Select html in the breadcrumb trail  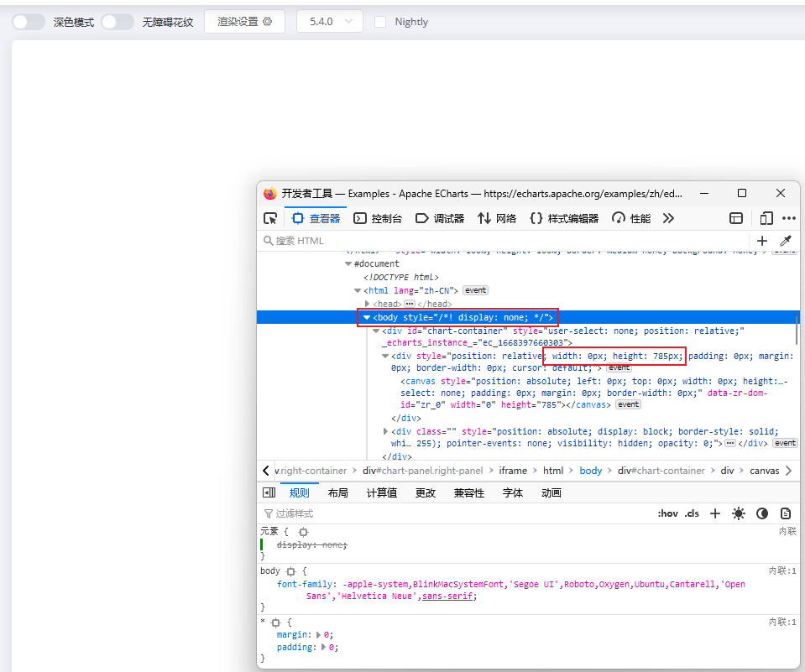(553, 471)
